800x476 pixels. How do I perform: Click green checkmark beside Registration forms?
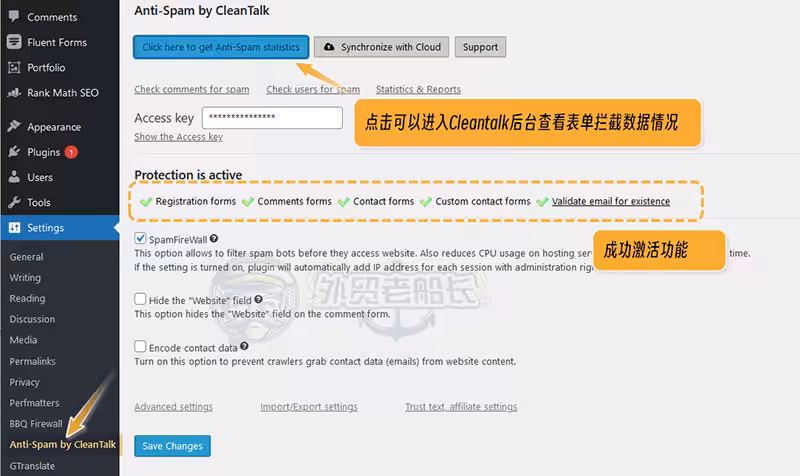[146, 202]
